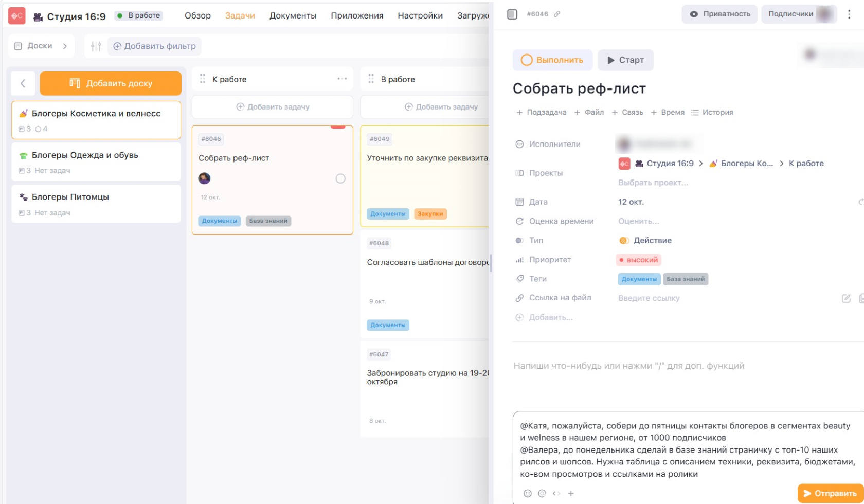Open К работе column three-dot options

pos(342,79)
